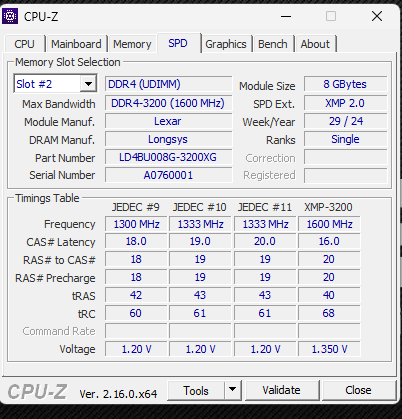
Task: Click the DDR4-3200 (1600 MHz) bandwidth value
Action: 168,103
